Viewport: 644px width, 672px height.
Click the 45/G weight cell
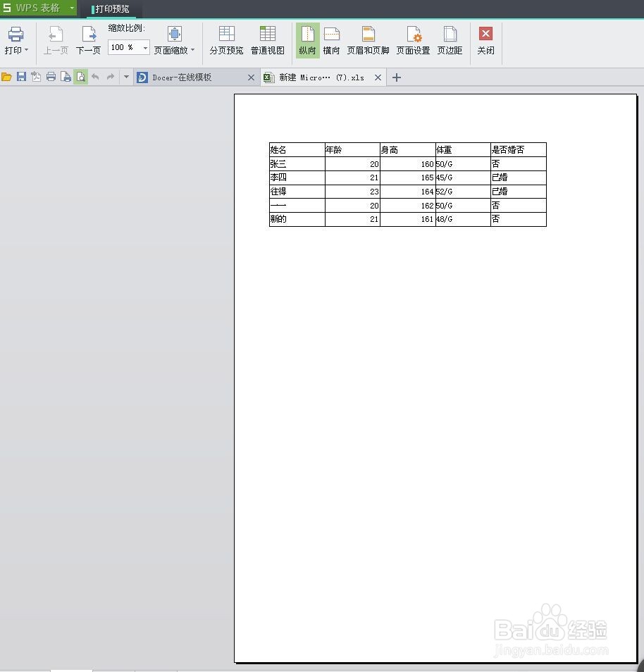(x=463, y=178)
